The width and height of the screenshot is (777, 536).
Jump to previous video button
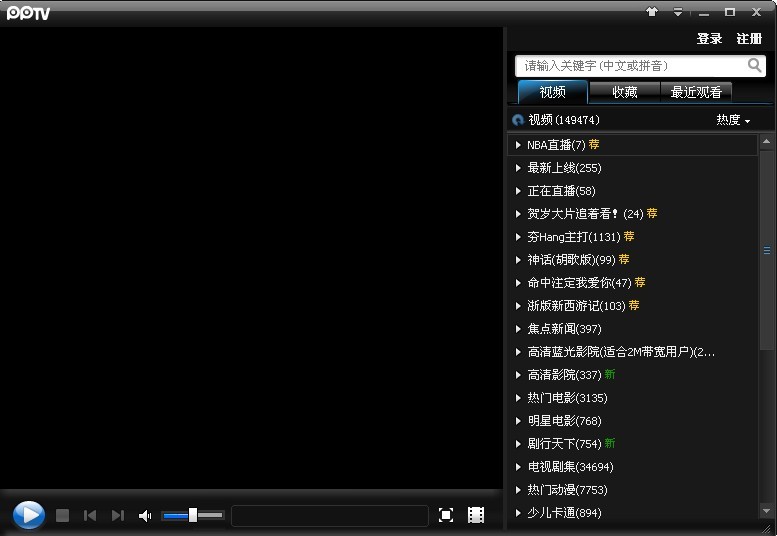[x=90, y=516]
